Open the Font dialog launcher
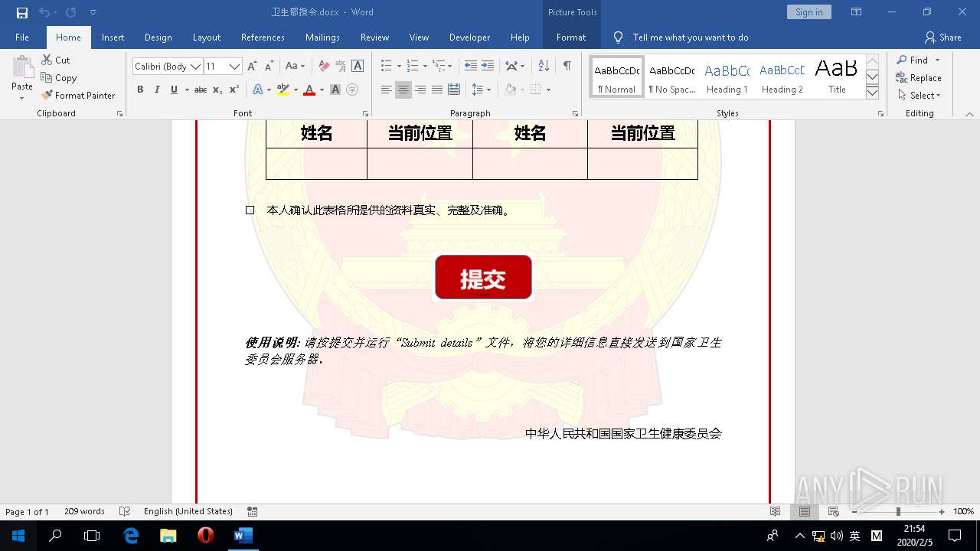Viewport: 980px width, 551px height. (364, 113)
